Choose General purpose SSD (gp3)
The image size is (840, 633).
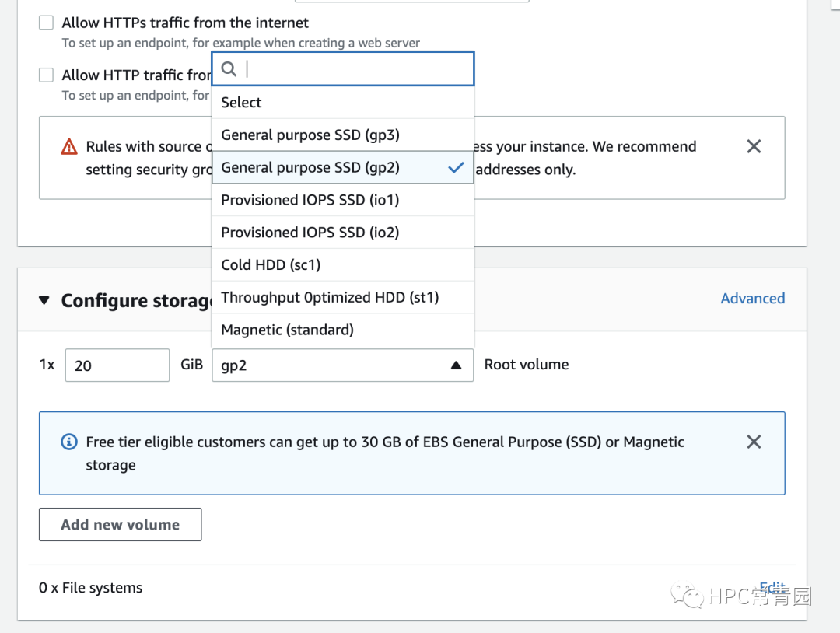[x=310, y=135]
